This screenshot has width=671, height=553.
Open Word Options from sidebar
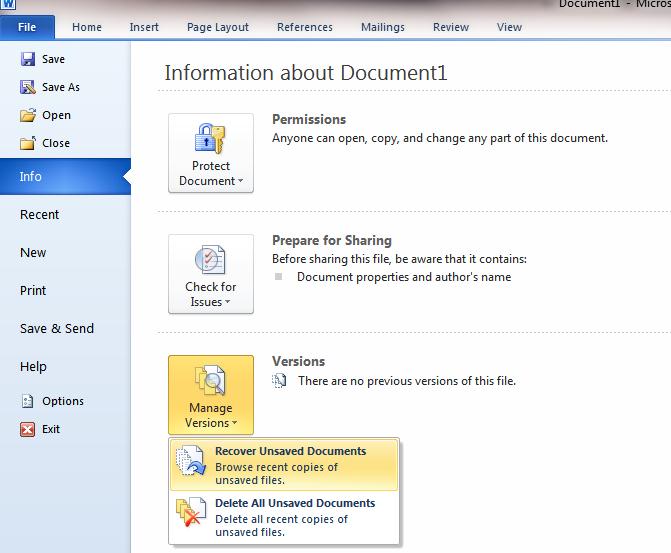(27, 401)
